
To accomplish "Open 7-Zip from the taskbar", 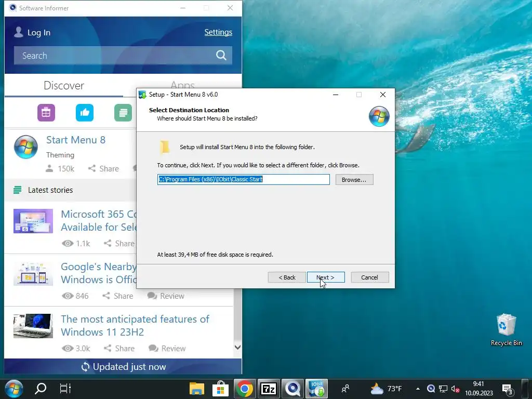I will click(269, 389).
